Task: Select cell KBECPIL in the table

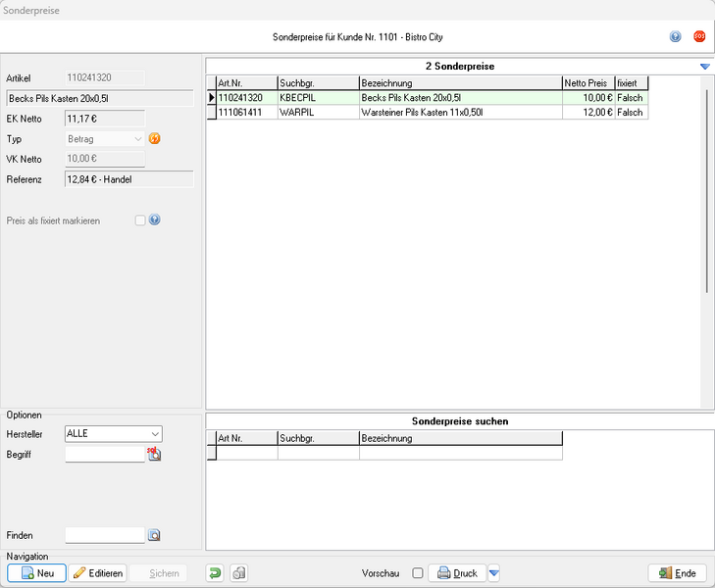Action: tap(319, 98)
